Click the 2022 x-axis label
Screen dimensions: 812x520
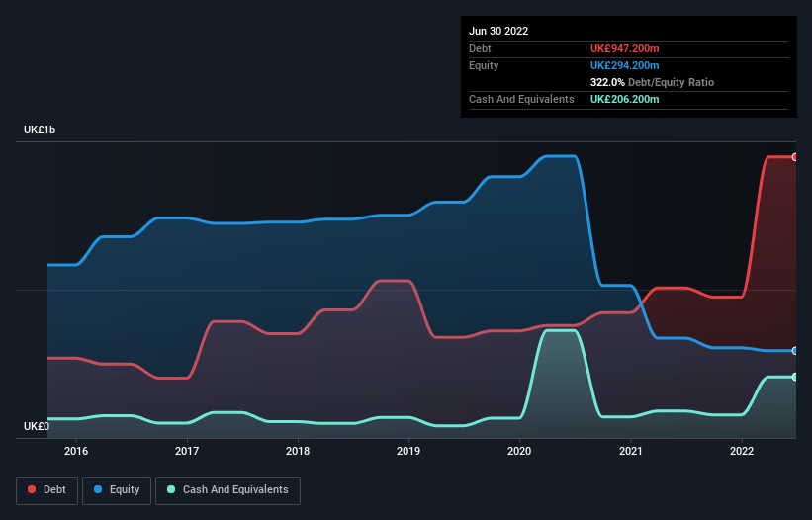pyautogui.click(x=742, y=451)
